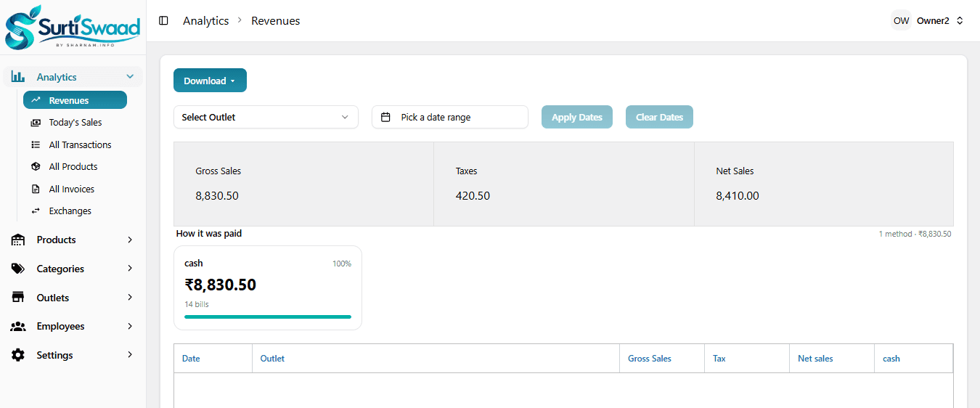Viewport: 980px width, 408px height.
Task: Open All Invoices page
Action: [75, 189]
